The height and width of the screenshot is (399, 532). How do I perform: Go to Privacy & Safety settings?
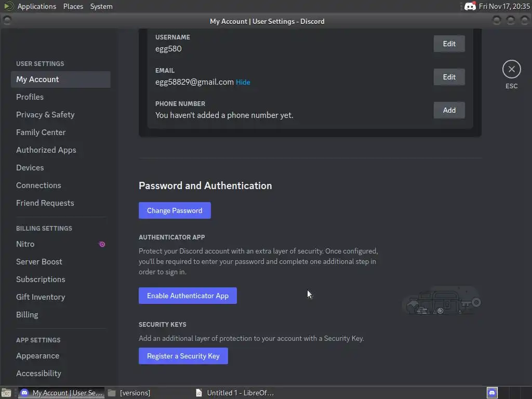(x=61, y=115)
